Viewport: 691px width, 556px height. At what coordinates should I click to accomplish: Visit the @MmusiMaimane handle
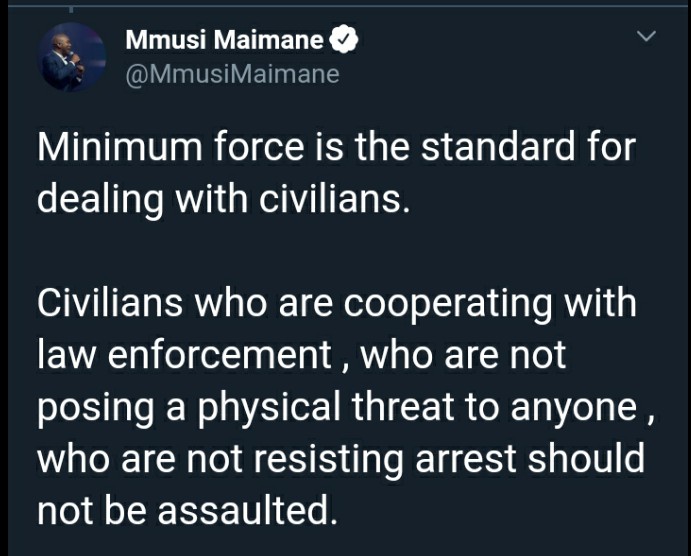[233, 74]
